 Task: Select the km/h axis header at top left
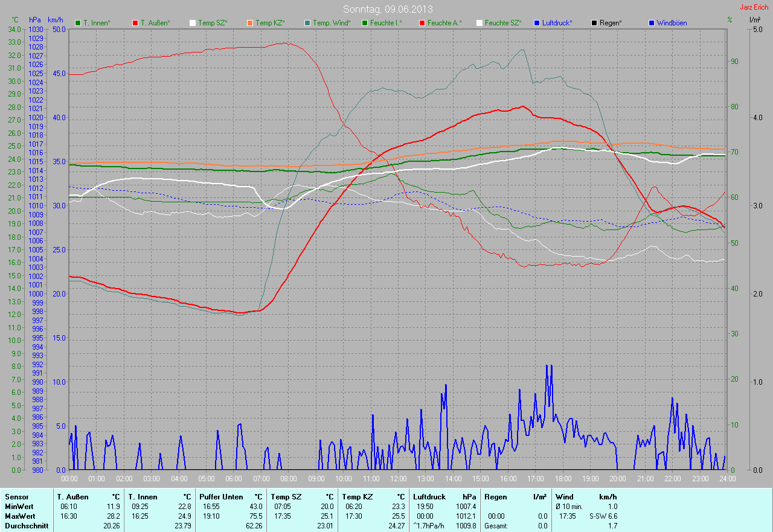[56, 20]
